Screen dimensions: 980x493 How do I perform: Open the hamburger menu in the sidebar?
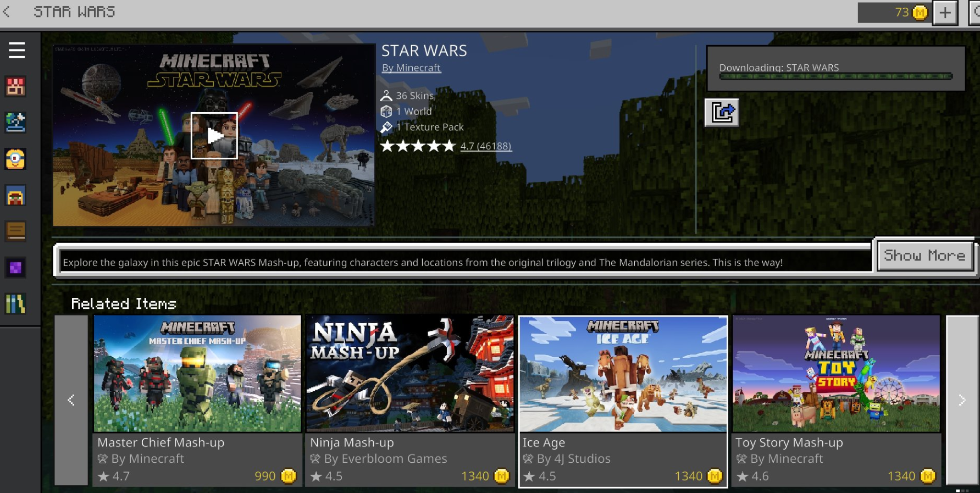click(16, 51)
